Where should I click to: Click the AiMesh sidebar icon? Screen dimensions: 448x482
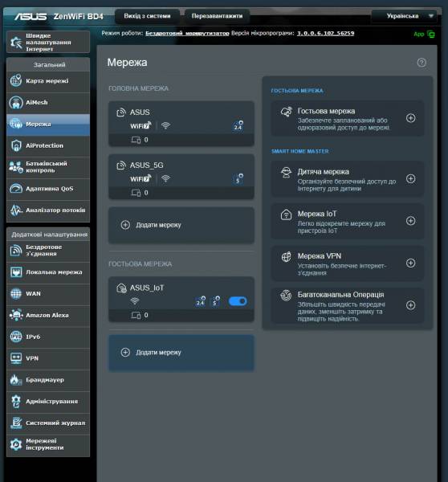[16, 102]
